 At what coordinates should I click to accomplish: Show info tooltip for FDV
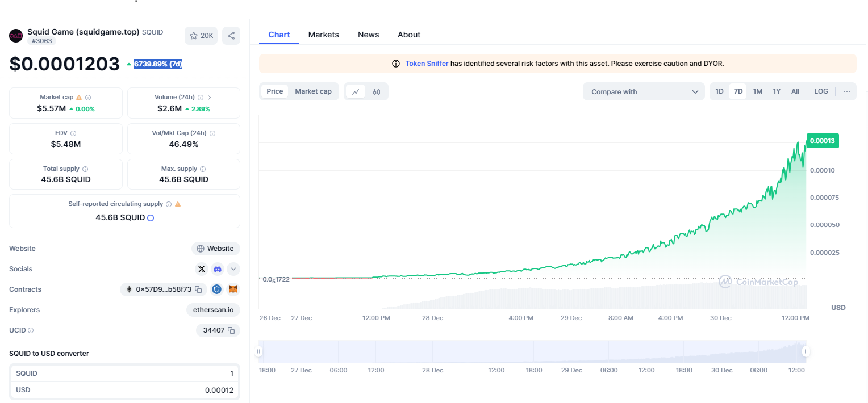73,133
